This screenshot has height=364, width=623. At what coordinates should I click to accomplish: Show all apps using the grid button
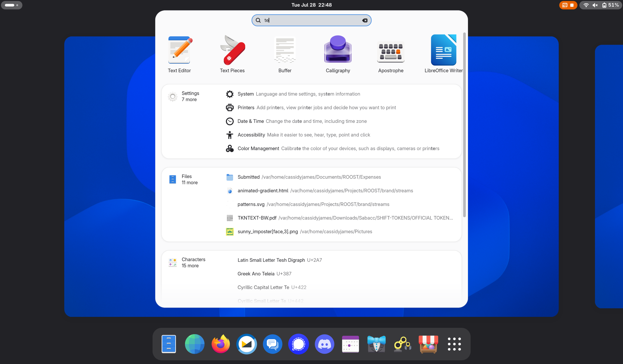pyautogui.click(x=454, y=344)
